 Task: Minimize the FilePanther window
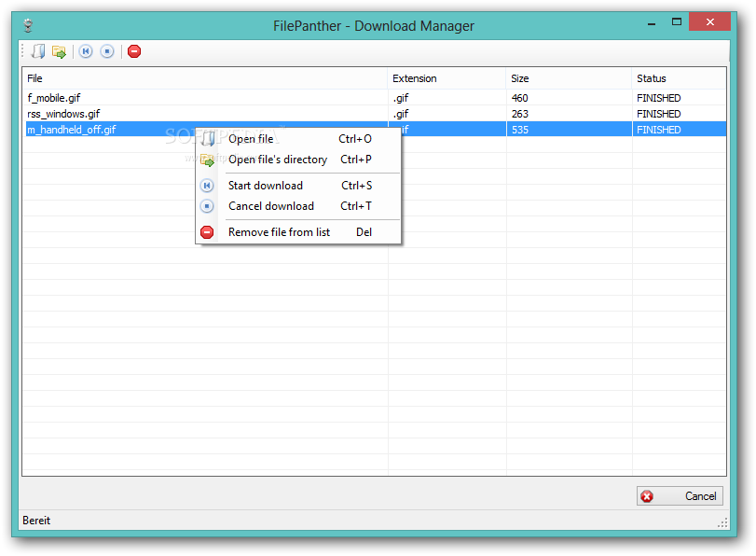[652, 22]
